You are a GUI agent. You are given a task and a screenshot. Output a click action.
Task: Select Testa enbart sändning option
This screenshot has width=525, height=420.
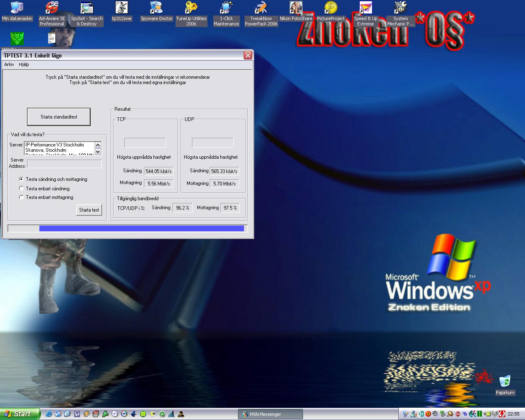(x=44, y=189)
